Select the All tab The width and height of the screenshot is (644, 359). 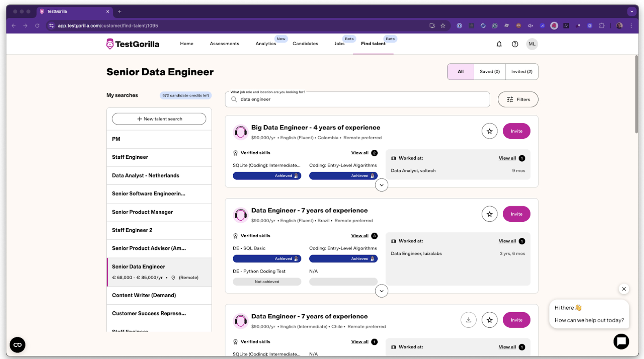click(460, 72)
